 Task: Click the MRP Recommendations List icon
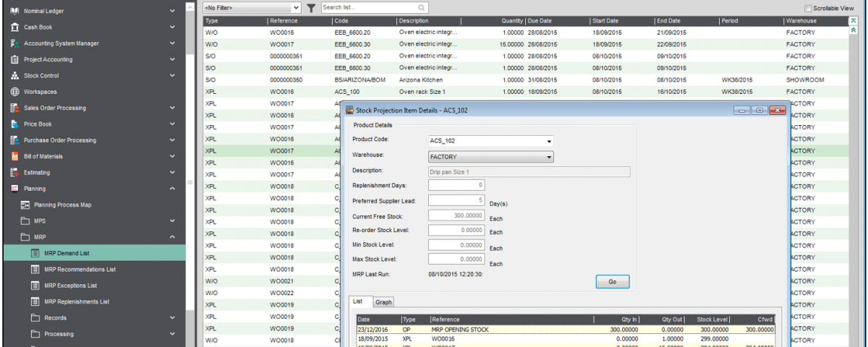35,269
